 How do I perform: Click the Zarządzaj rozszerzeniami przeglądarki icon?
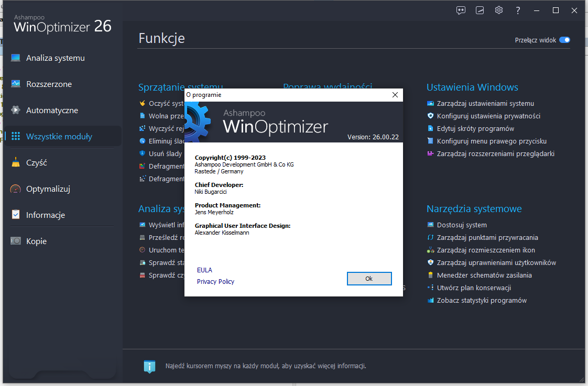[x=430, y=153]
